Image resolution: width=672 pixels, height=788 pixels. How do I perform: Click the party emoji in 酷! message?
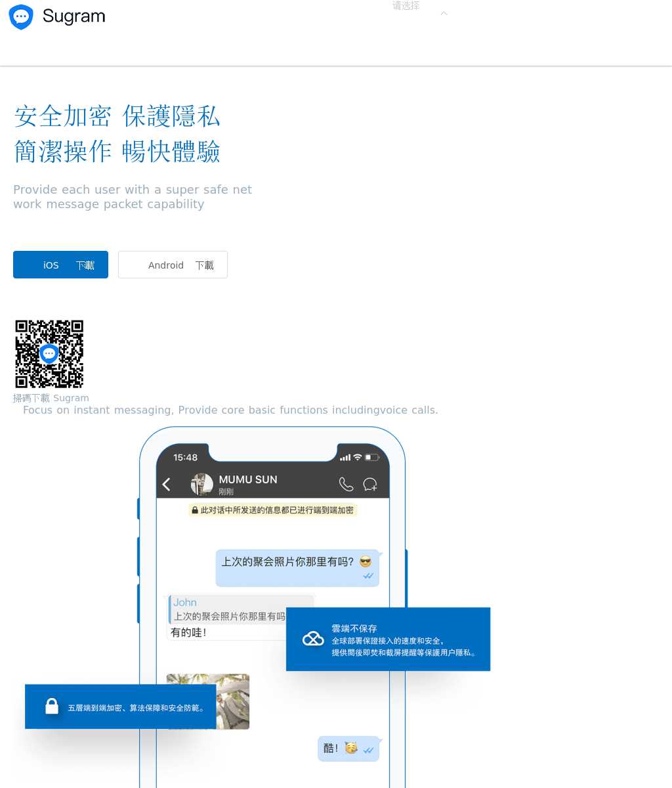point(351,748)
